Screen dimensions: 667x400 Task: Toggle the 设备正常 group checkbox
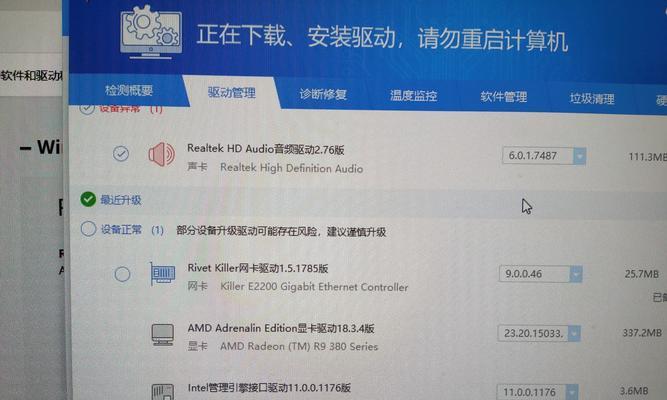point(88,229)
